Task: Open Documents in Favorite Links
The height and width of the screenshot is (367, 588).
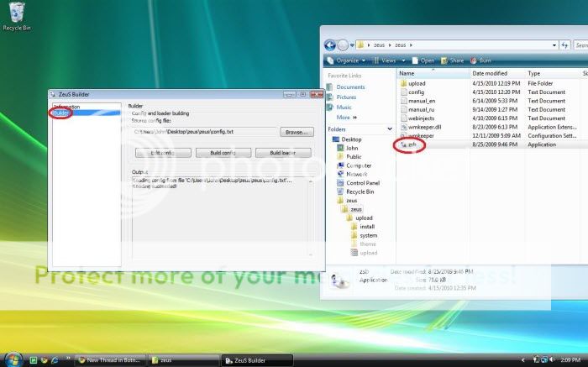Action: (349, 87)
